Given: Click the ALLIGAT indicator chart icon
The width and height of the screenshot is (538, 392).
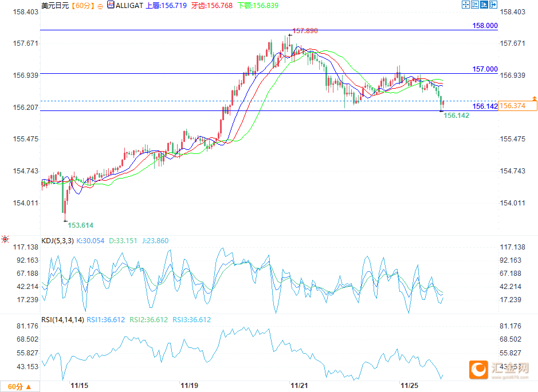Looking at the screenshot, I should coord(110,5).
